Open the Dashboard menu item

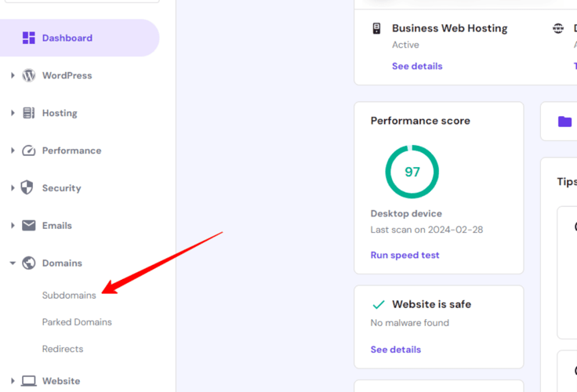tap(79, 38)
